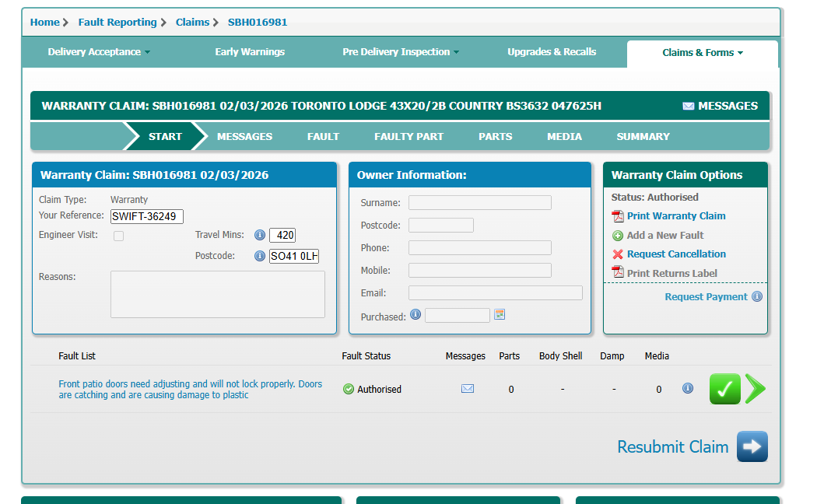Expand the Pre Delivery Inspection dropdown menu
The image size is (831, 504).
tap(401, 52)
